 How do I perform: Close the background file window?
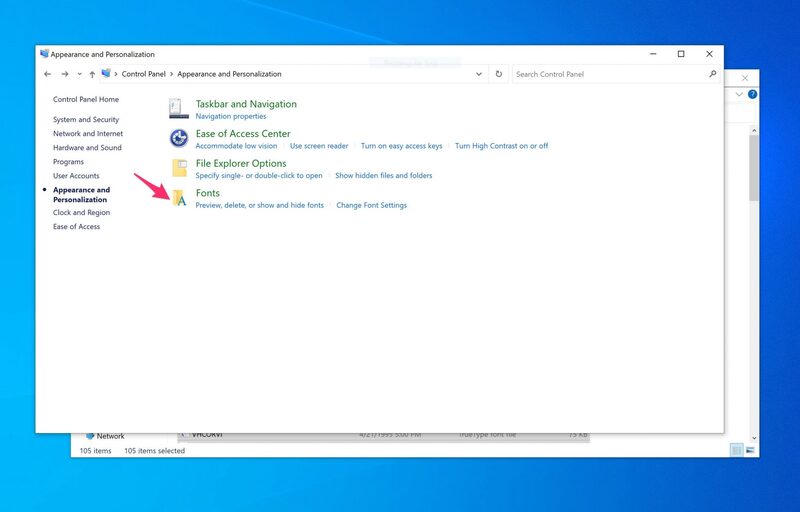pos(745,78)
